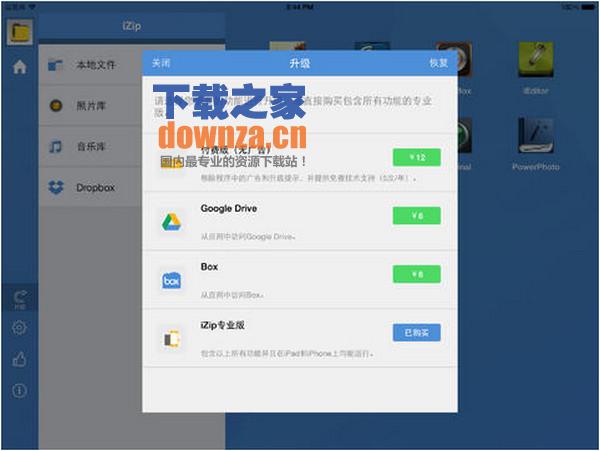This screenshot has height=451, width=600.
Task: Select the iZip专业版 title text
Action: point(223,325)
